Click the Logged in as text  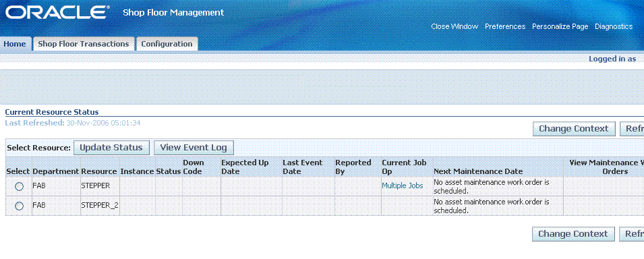pos(612,59)
